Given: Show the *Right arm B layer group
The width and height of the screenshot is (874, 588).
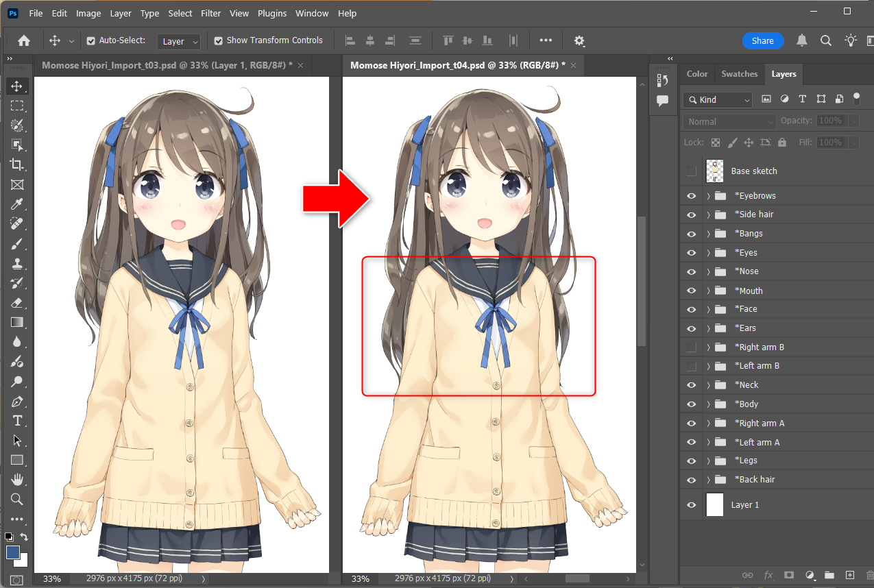Looking at the screenshot, I should point(691,347).
